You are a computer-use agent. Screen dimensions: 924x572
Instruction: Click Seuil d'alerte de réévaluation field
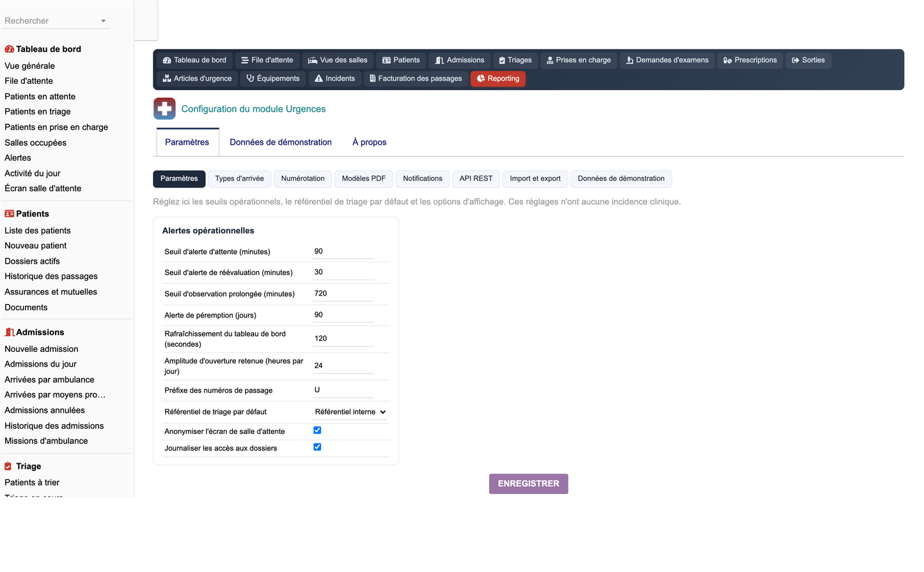343,272
